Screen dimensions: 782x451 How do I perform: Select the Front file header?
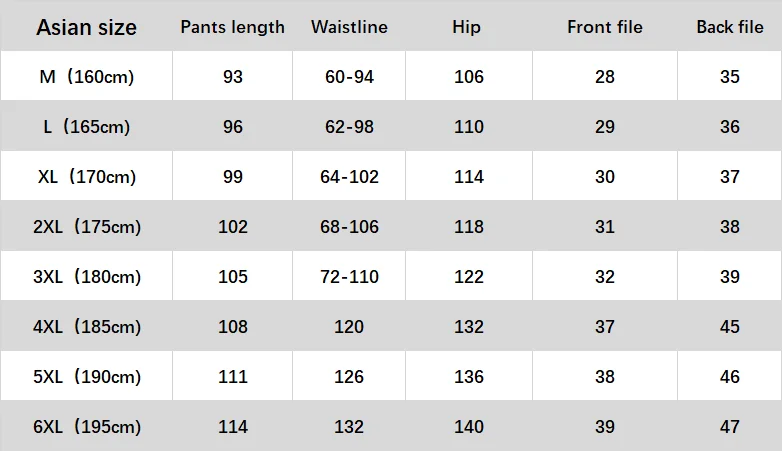point(605,27)
